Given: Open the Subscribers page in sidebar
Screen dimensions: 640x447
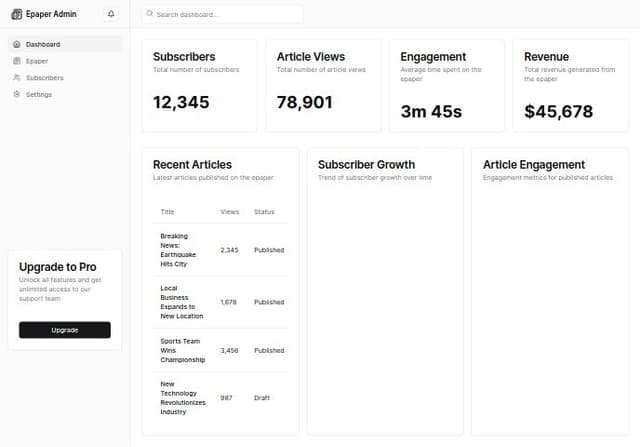Looking at the screenshot, I should coord(65,78).
